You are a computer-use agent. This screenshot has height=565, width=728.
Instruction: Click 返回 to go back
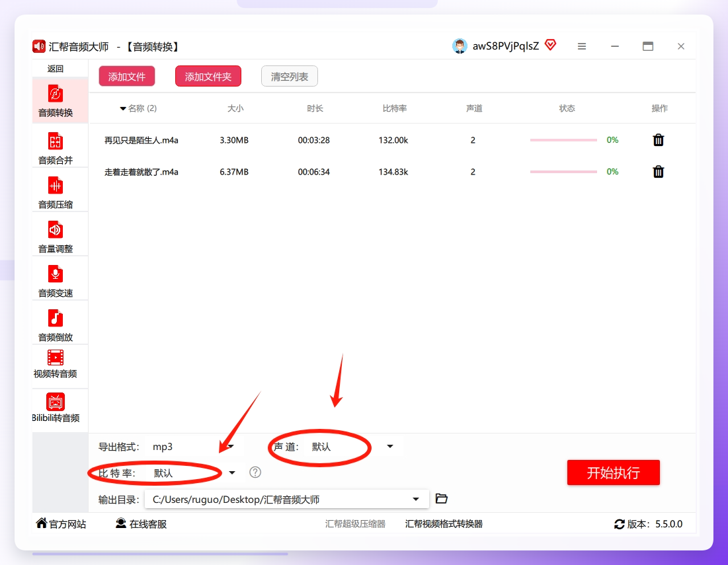(x=56, y=69)
